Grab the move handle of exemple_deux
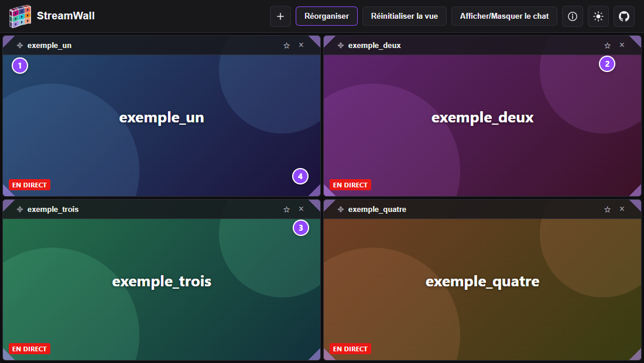The height and width of the screenshot is (363, 644). (341, 46)
